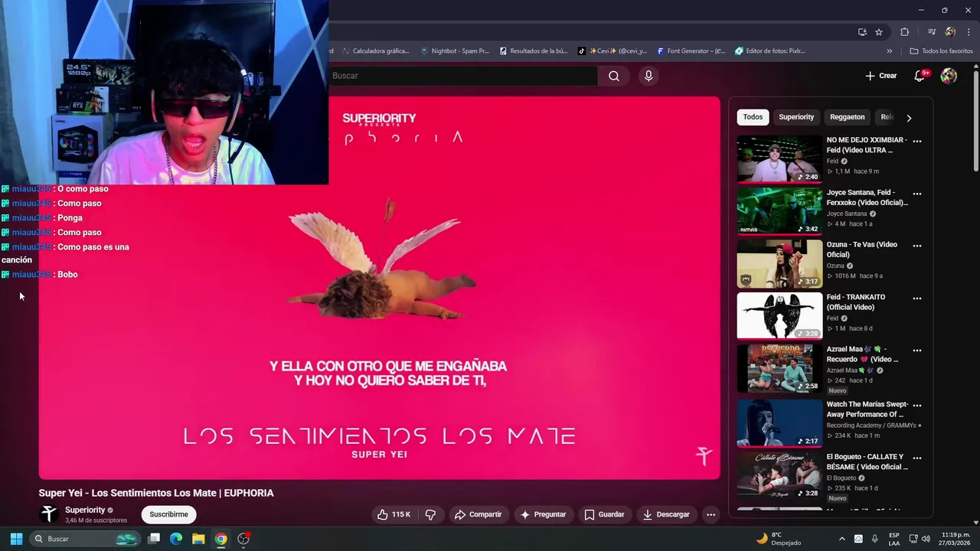Open Joyce Santana Ferxxoko video title
Viewport: 980px width, 551px height.
[867, 197]
